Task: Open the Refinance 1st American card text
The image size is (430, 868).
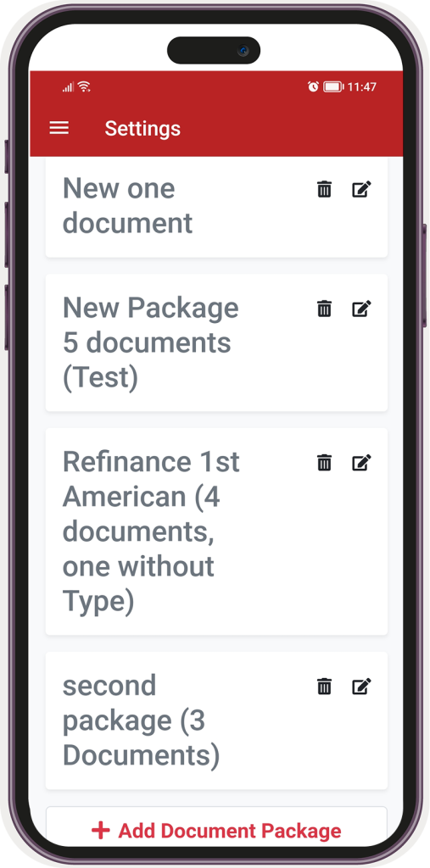Action: [151, 531]
